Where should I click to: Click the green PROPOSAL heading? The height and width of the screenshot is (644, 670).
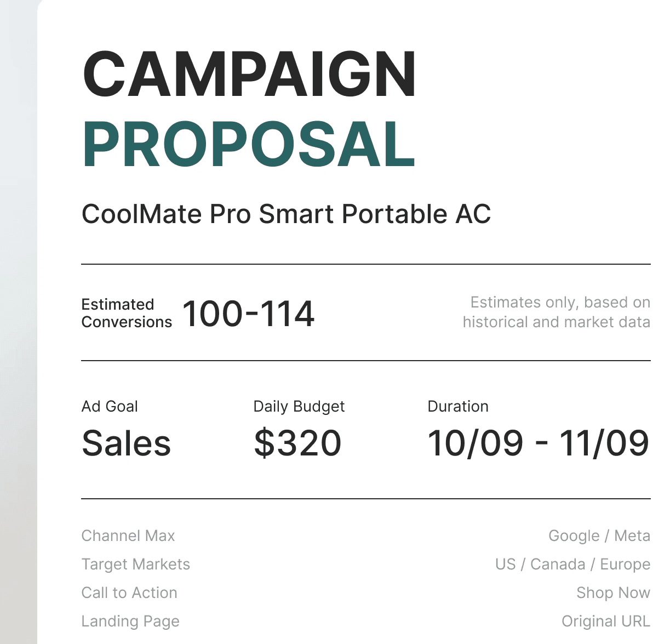249,144
